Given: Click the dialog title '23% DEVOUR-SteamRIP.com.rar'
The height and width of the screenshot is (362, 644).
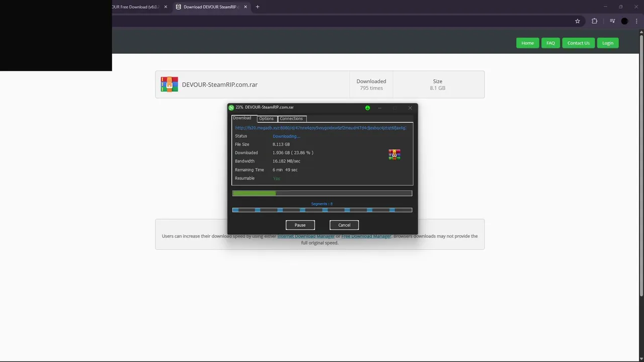Looking at the screenshot, I should (x=265, y=107).
